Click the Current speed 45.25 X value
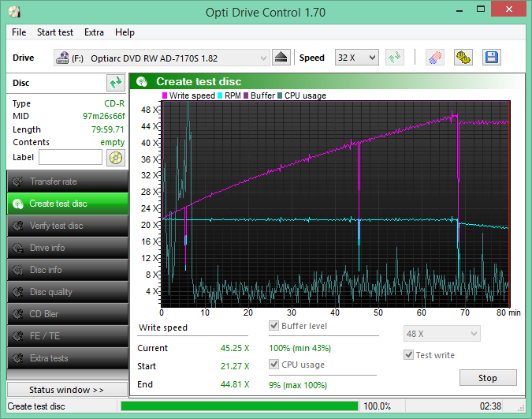The width and height of the screenshot is (532, 419). tap(235, 348)
